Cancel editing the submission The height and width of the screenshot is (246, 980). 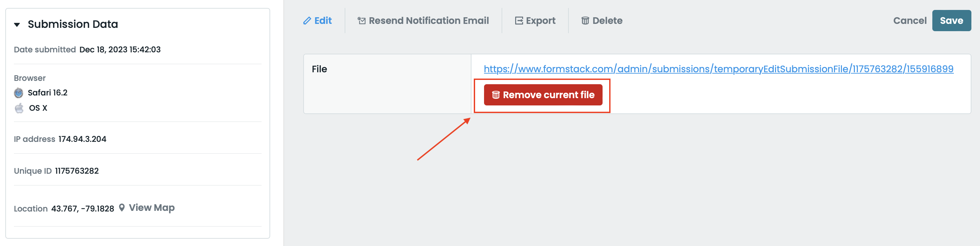pyautogui.click(x=909, y=21)
